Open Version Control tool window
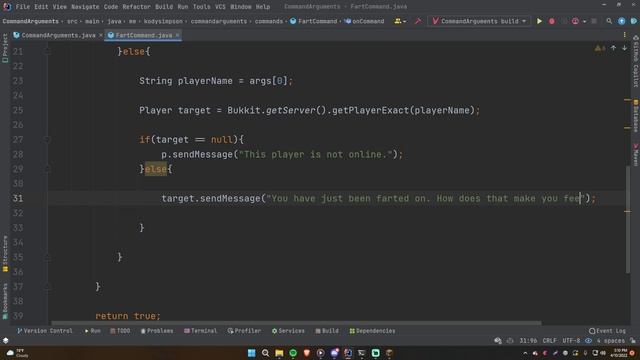This screenshot has height=360, width=640. click(x=45, y=331)
